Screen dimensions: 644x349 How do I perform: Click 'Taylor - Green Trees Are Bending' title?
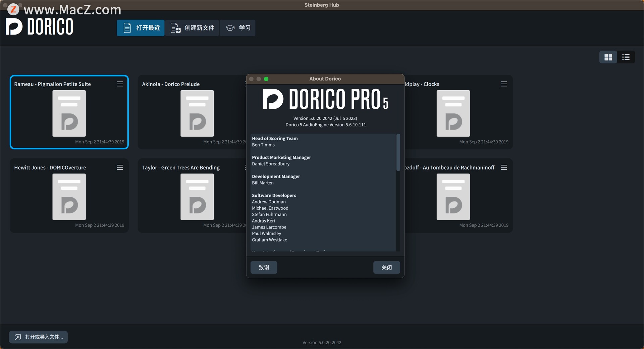(x=181, y=167)
